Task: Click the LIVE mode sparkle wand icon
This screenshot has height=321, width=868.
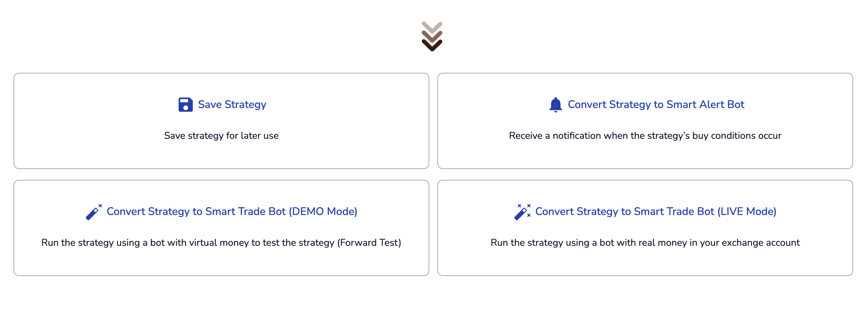Action: [x=523, y=212]
